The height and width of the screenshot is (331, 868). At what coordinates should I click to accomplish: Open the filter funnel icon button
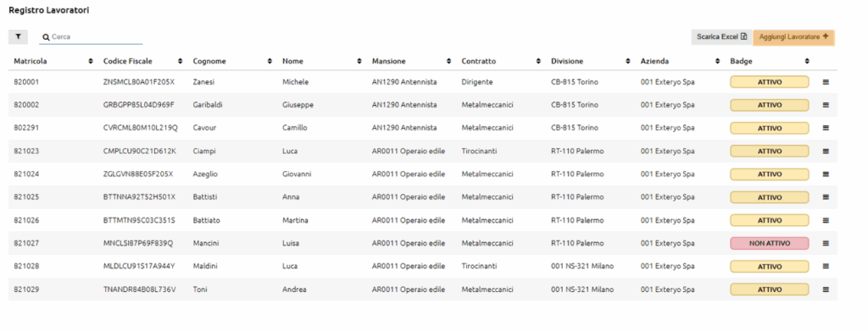pyautogui.click(x=19, y=36)
